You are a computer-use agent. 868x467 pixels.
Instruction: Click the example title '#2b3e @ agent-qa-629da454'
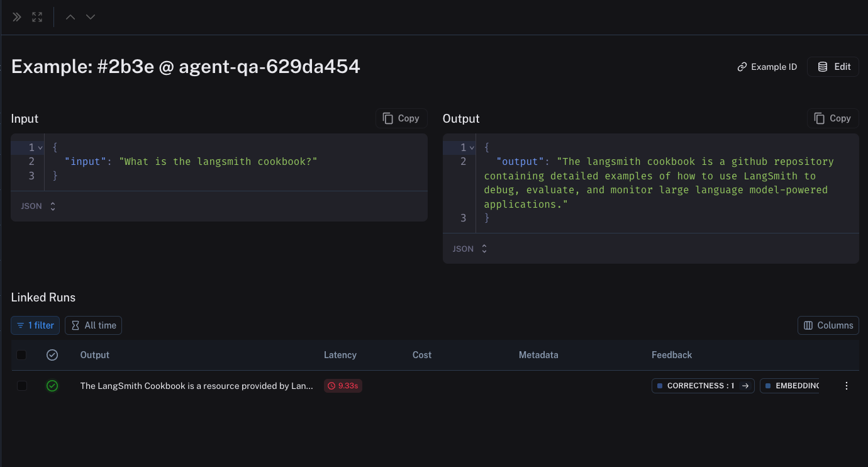[229, 66]
